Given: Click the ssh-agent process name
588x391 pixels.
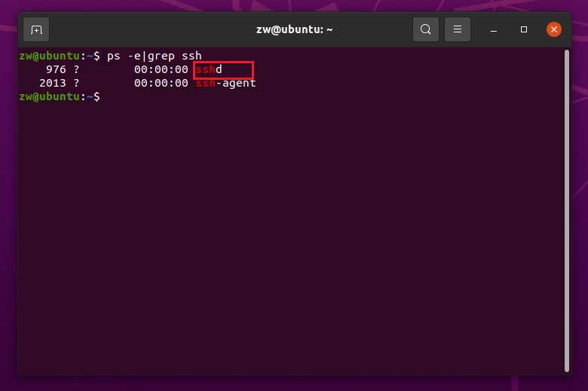Looking at the screenshot, I should [225, 83].
